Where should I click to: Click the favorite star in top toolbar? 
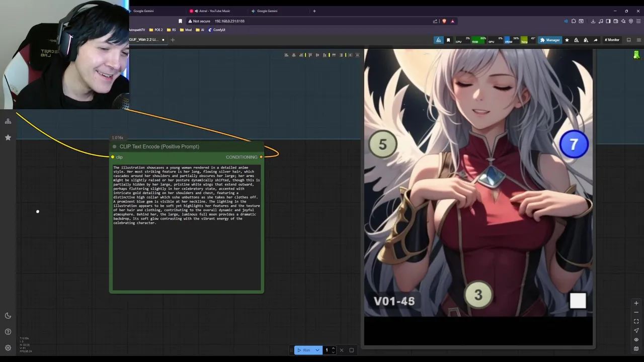click(x=567, y=40)
